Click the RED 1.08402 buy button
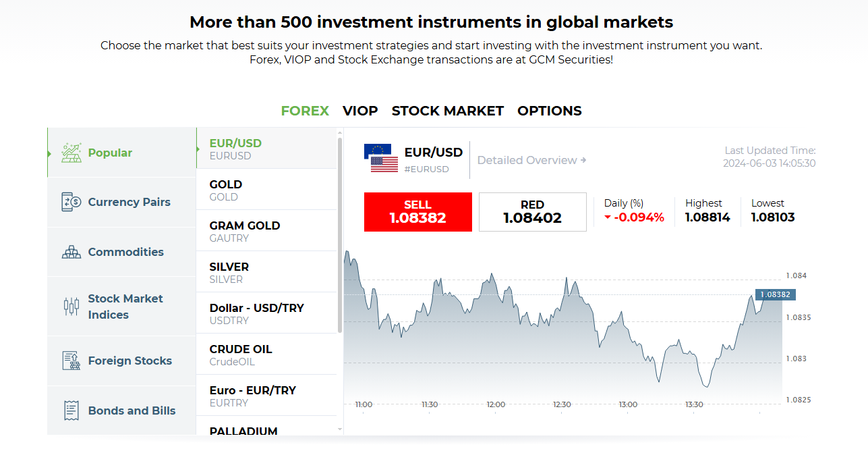 533,212
